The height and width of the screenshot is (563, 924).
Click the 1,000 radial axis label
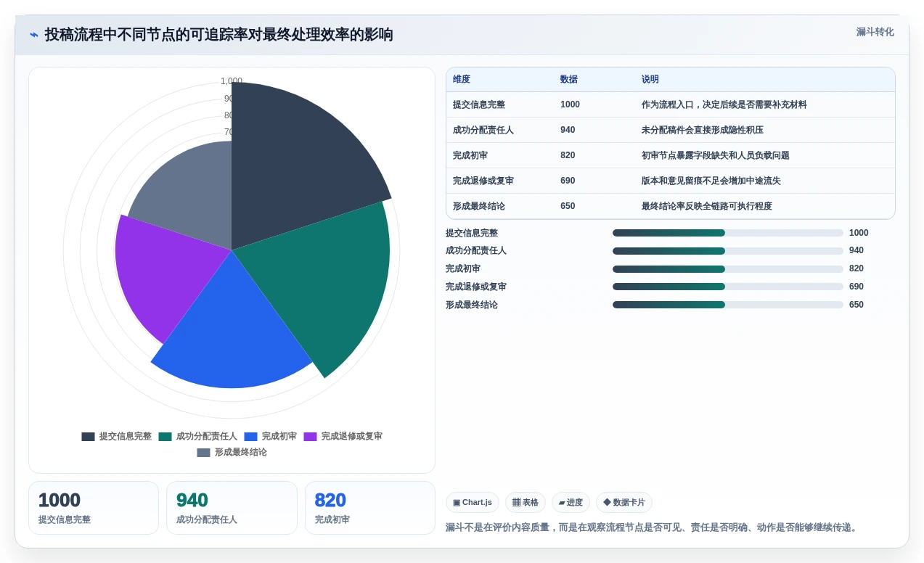tap(232, 81)
